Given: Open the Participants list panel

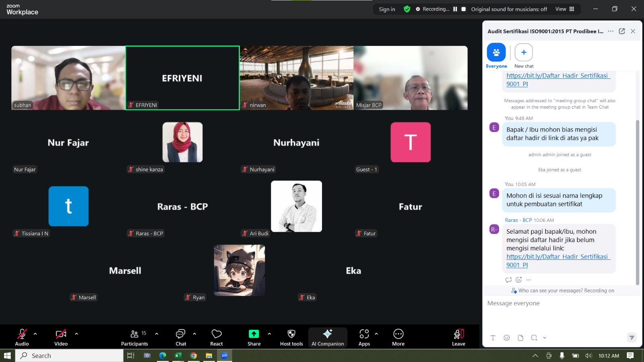Looking at the screenshot, I should pyautogui.click(x=134, y=337).
